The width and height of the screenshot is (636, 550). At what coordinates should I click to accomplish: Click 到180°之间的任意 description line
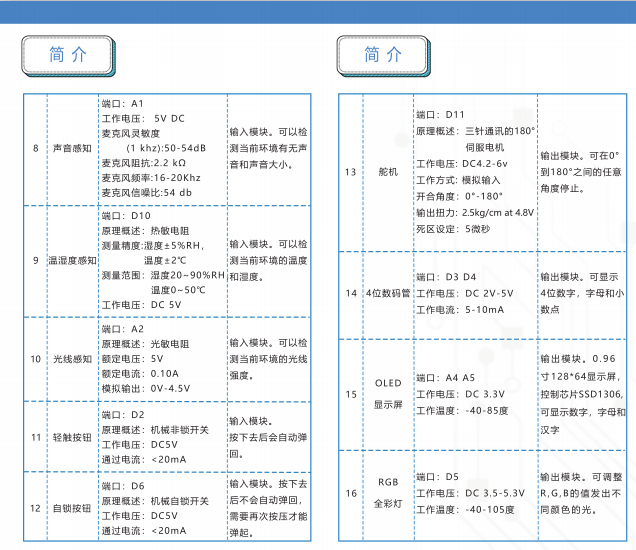(x=581, y=172)
